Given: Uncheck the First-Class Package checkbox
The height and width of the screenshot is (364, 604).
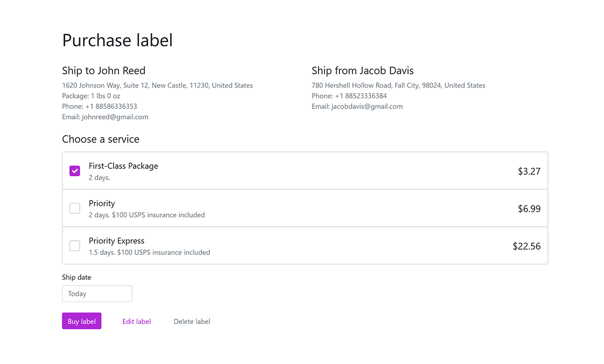Looking at the screenshot, I should click(x=75, y=171).
